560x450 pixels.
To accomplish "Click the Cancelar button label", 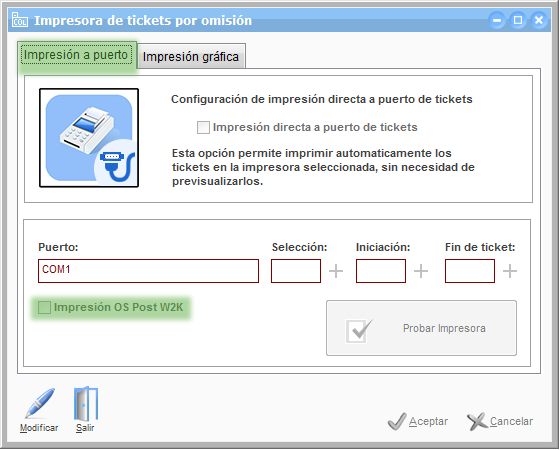I will coord(511,421).
